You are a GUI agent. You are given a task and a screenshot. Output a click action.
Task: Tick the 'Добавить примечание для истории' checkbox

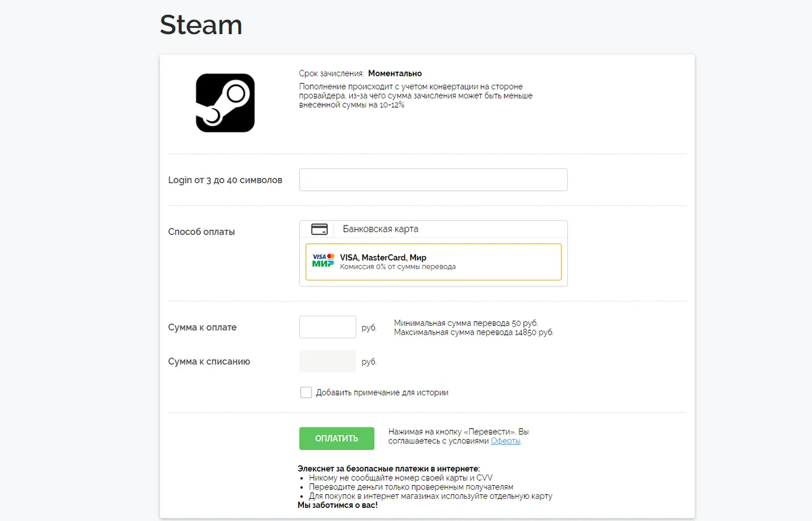click(x=306, y=392)
